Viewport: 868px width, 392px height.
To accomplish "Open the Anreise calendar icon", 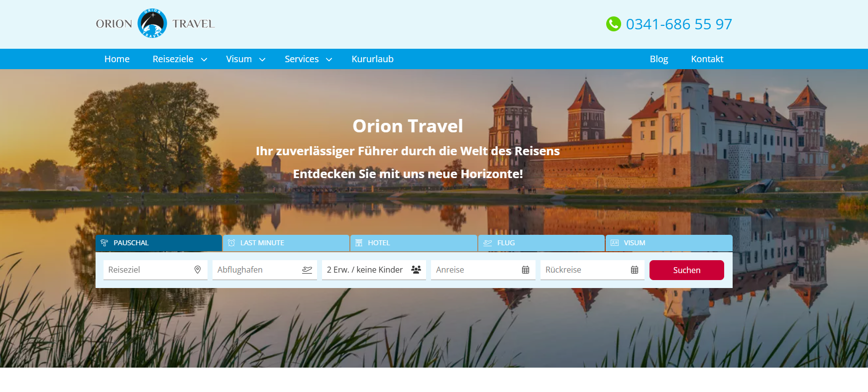I will (x=526, y=270).
